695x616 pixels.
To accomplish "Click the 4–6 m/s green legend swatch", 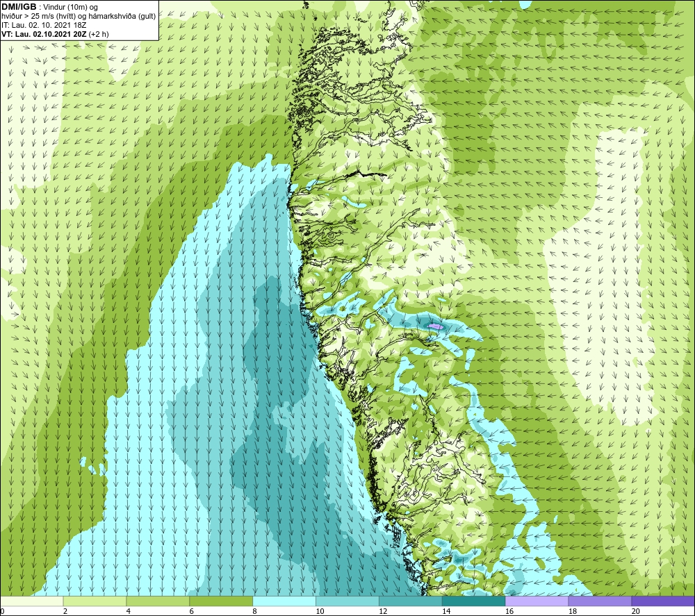I will [x=158, y=601].
